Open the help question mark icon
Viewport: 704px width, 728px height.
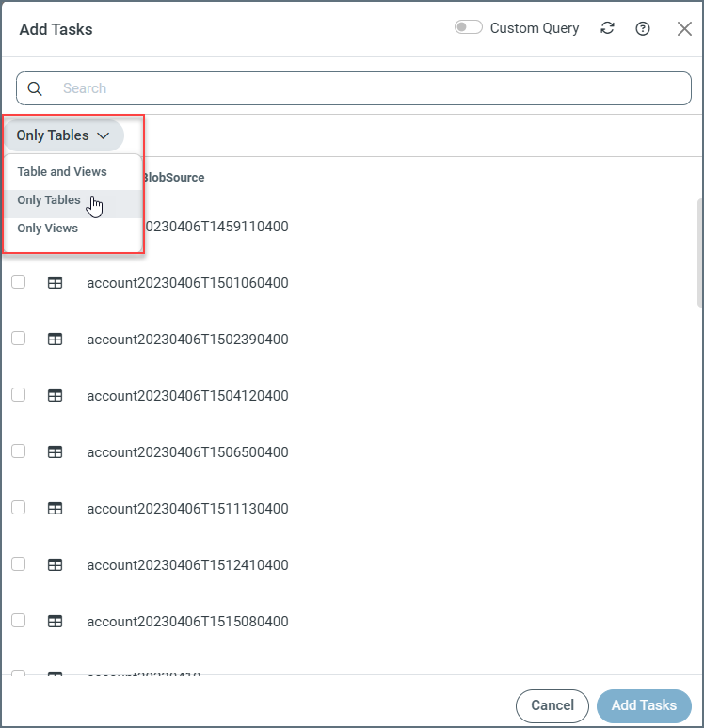click(643, 28)
